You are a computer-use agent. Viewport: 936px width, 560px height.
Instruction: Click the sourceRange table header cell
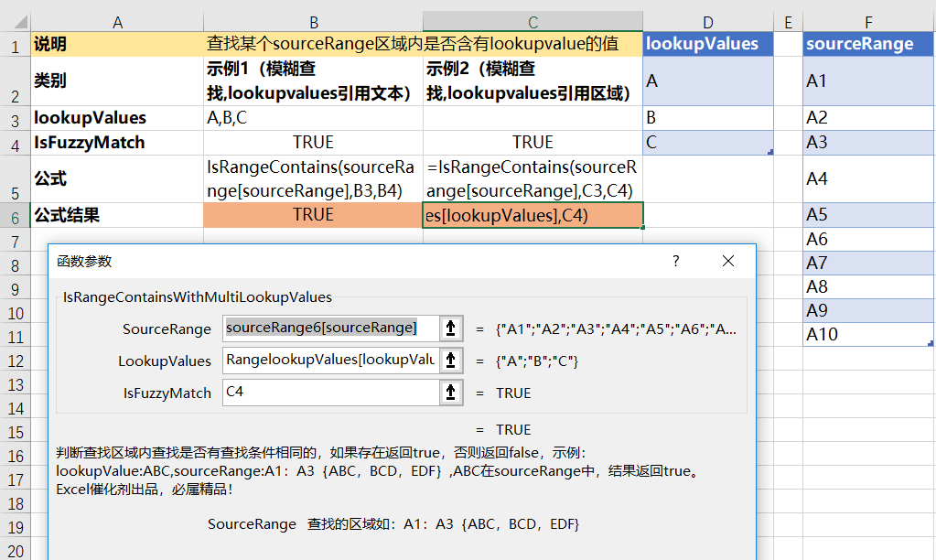pos(868,44)
